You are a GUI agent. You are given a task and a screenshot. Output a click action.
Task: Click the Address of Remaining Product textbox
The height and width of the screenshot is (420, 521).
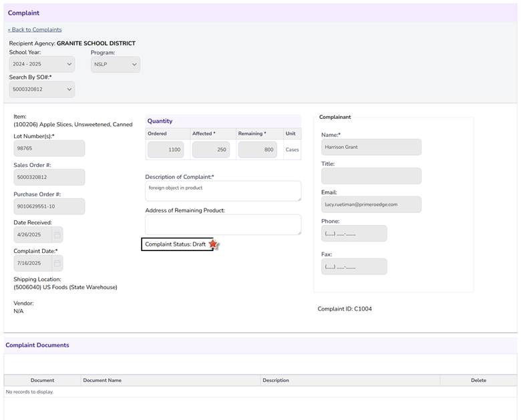pos(223,224)
